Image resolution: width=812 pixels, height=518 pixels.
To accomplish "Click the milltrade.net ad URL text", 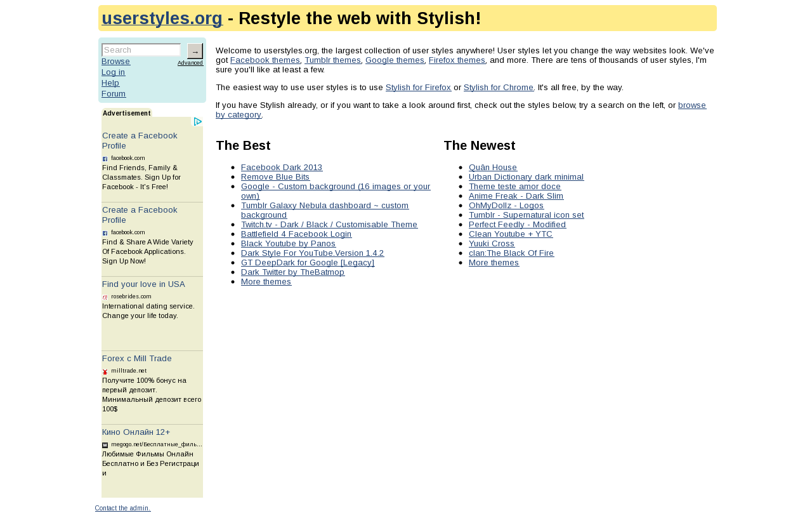I will pos(129,371).
